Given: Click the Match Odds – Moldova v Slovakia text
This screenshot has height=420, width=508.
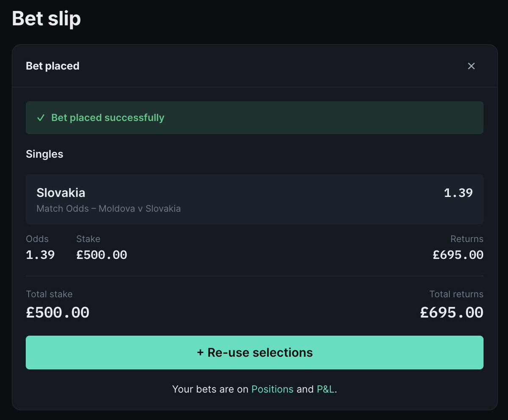Looking at the screenshot, I should (109, 209).
